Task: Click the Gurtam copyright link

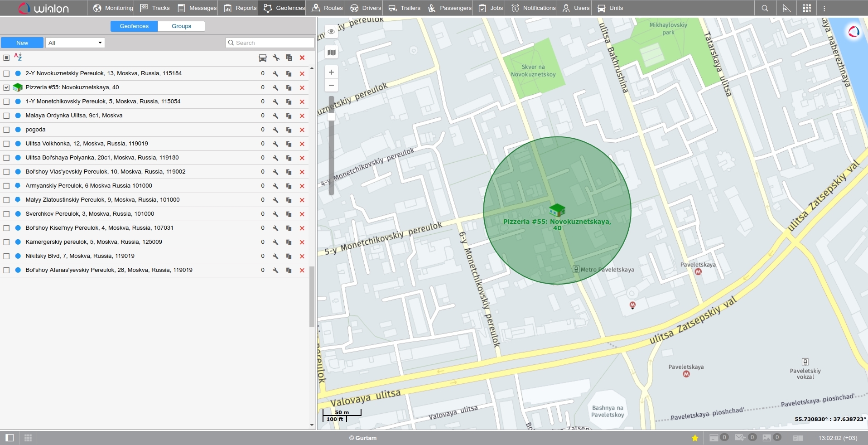Action: tap(363, 438)
